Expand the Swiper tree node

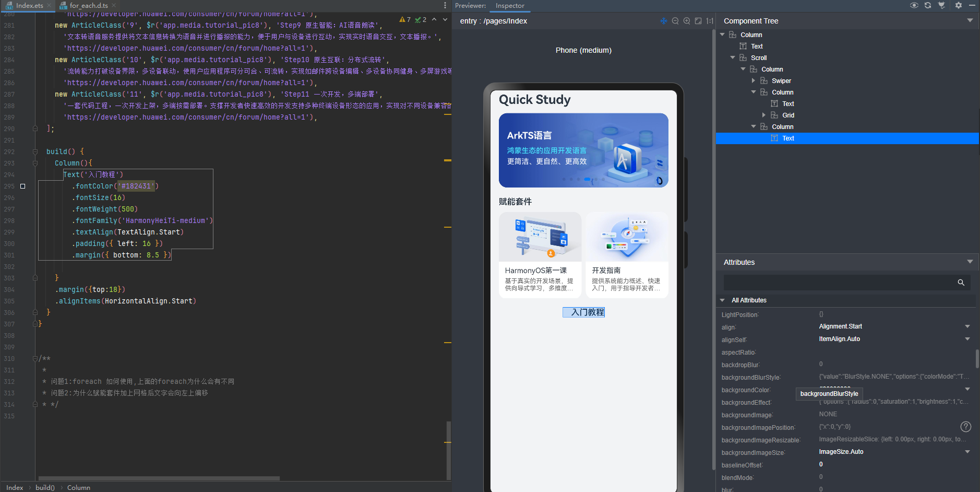754,80
